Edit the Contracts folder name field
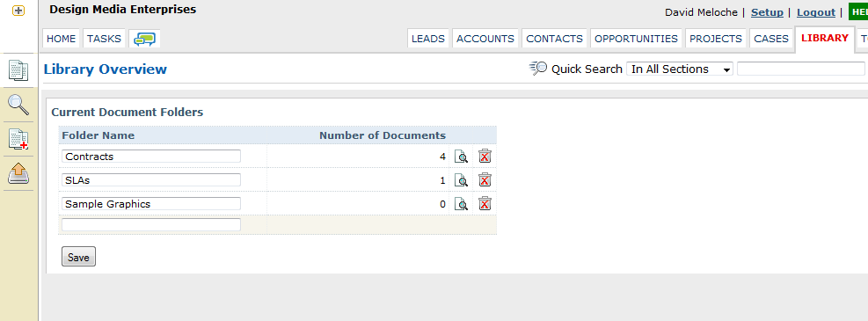 coord(151,157)
